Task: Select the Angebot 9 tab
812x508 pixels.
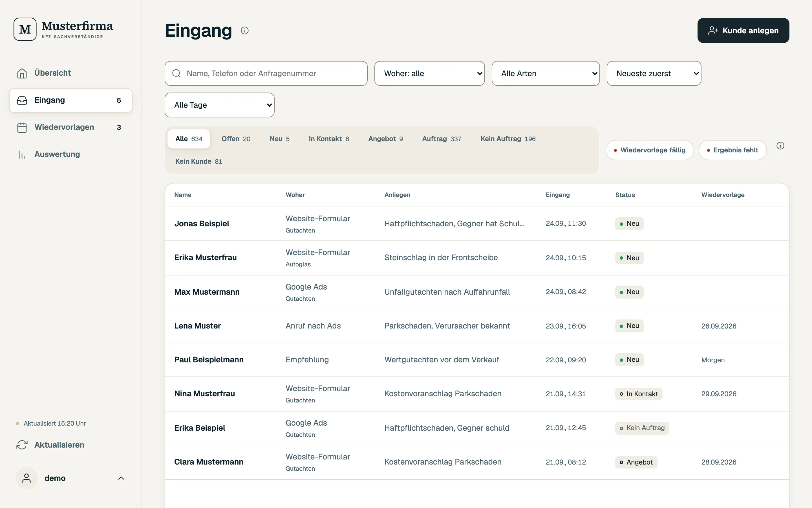Action: click(x=385, y=139)
